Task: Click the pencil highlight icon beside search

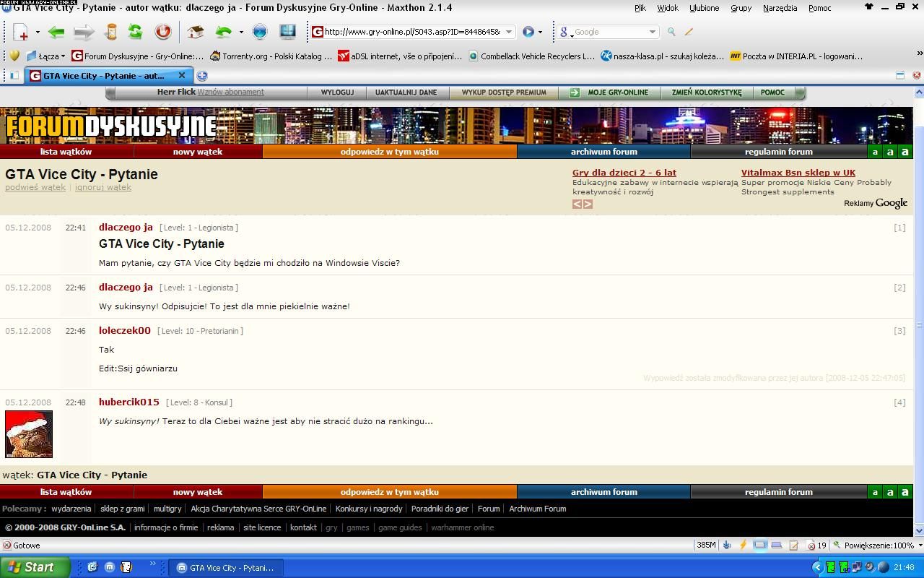Action: 689,32
